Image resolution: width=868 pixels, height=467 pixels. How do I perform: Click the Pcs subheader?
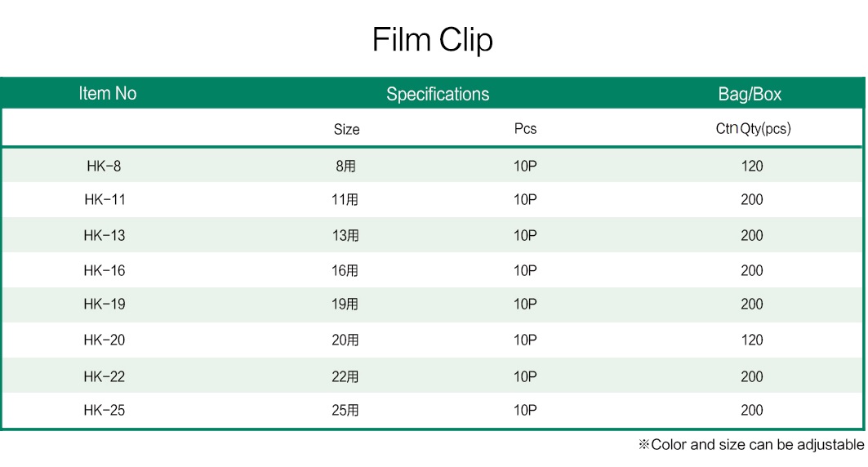click(525, 129)
